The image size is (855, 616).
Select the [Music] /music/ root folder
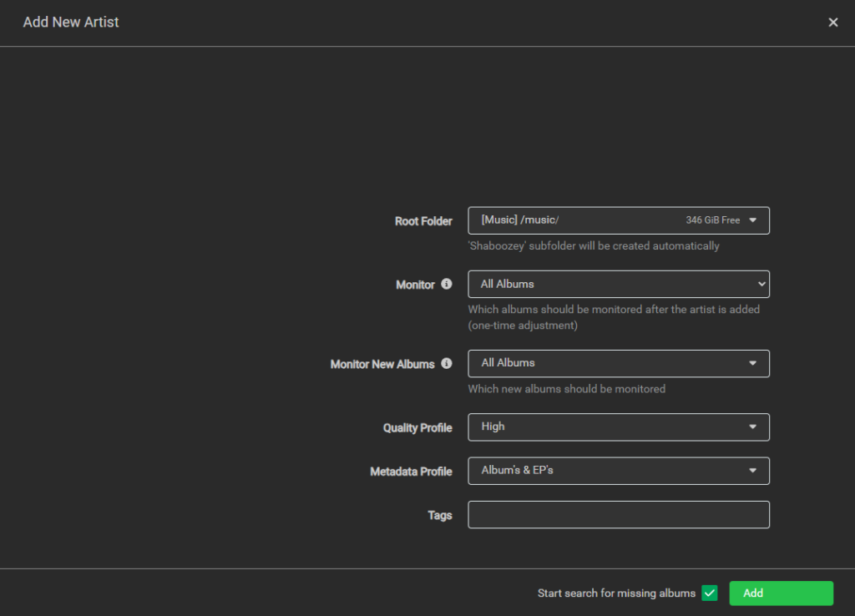pyautogui.click(x=618, y=220)
